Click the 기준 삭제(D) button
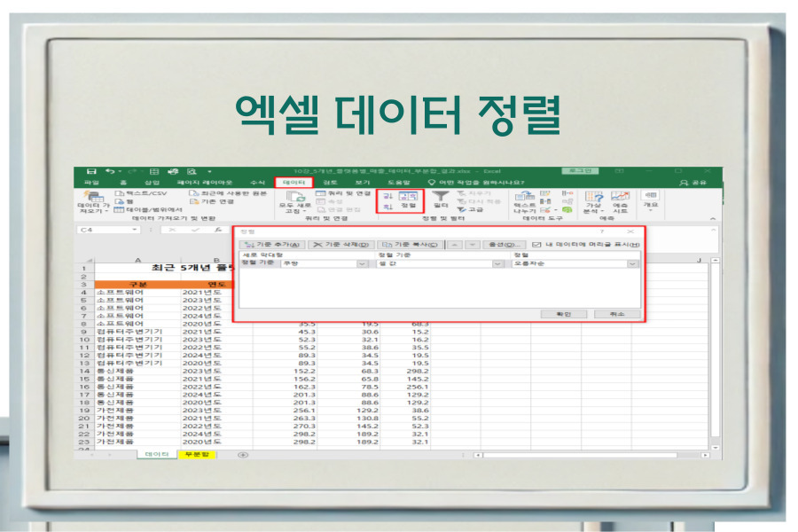 tap(341, 245)
